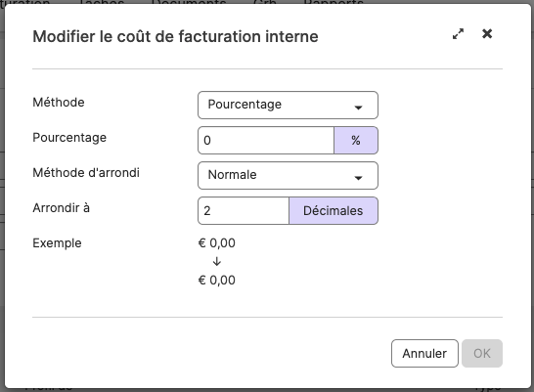The image size is (534, 392).
Task: Click the % unit addon
Action: 356,140
